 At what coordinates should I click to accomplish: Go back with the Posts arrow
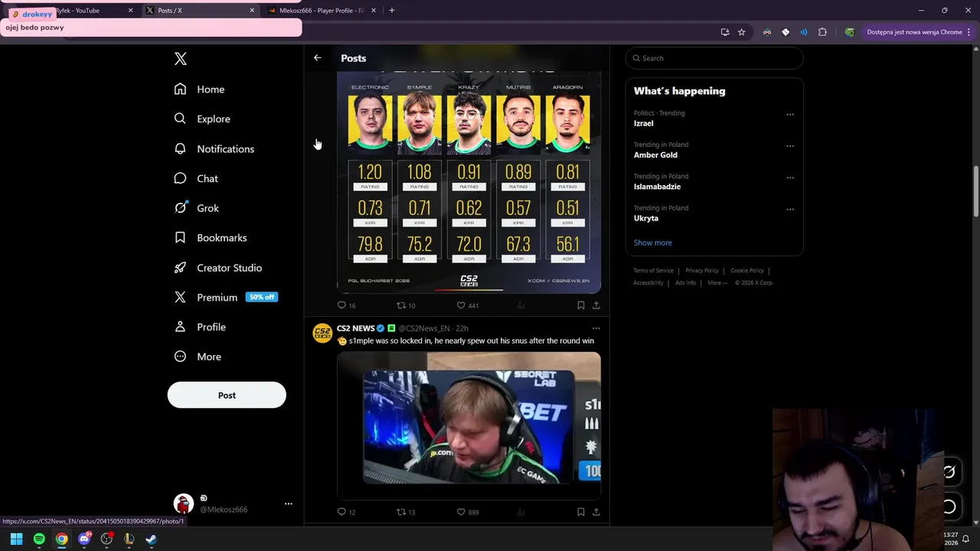tap(317, 58)
